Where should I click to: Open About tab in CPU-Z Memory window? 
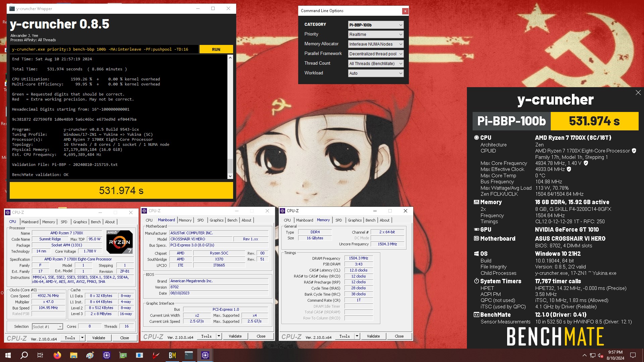coord(385,220)
